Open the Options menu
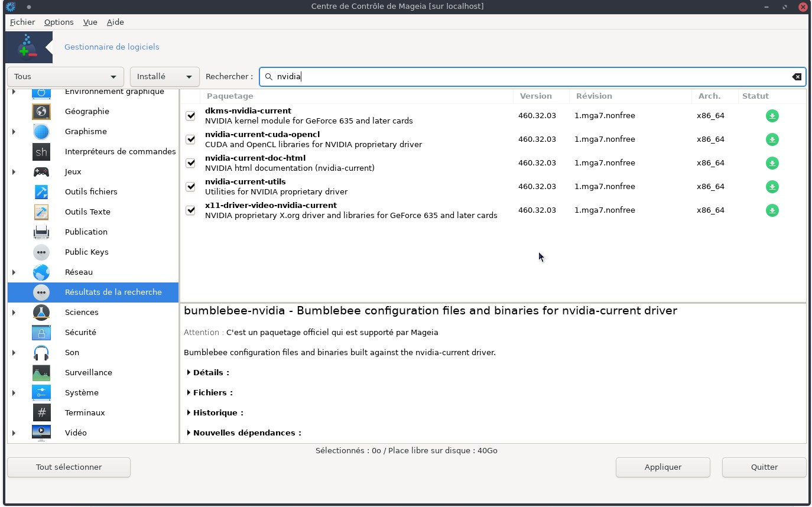Screen dimensions: 812x507 59,22
